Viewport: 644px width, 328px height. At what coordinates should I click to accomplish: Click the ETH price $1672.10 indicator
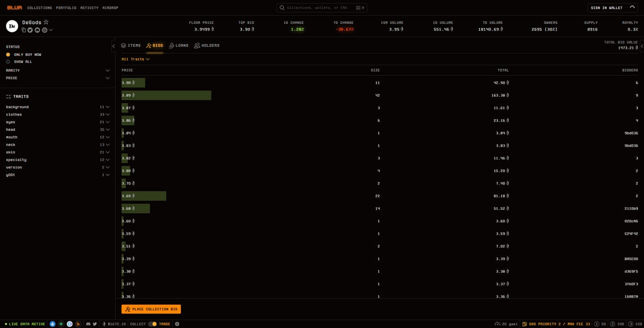[114, 324]
